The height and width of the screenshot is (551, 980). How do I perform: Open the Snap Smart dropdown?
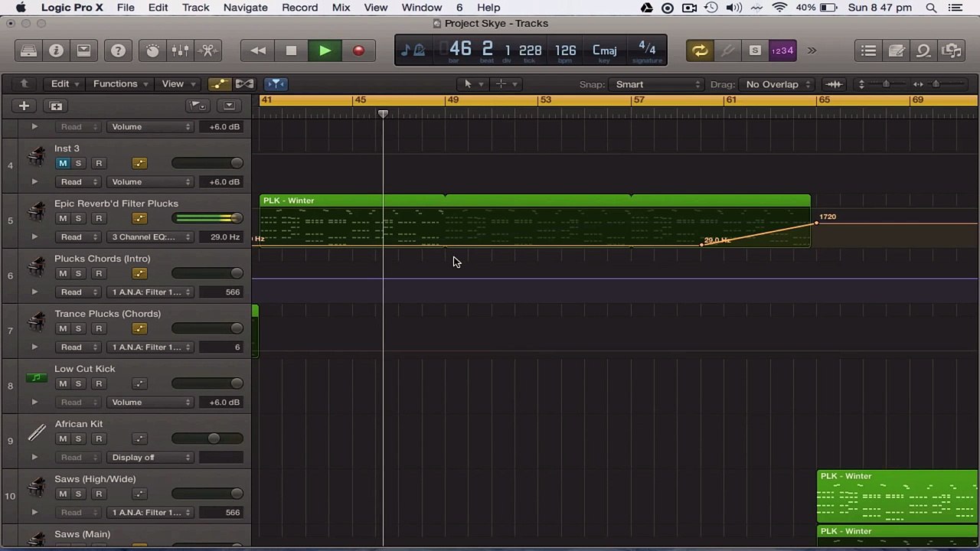(656, 84)
